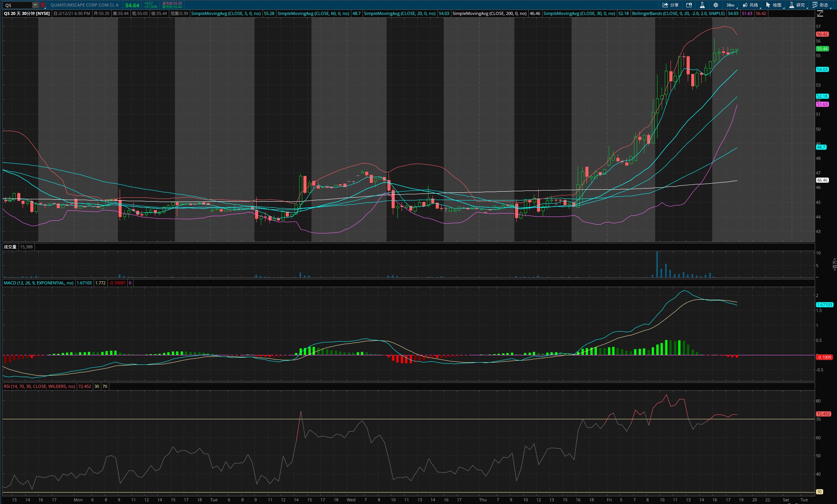Click the BollingerBands study label
The width and height of the screenshot is (837, 504).
[678, 13]
